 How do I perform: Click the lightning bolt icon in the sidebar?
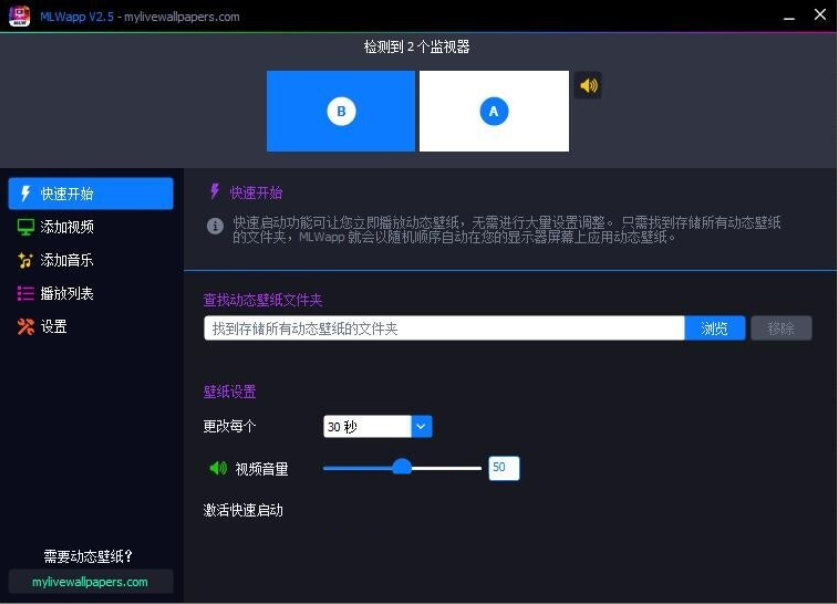coord(26,194)
